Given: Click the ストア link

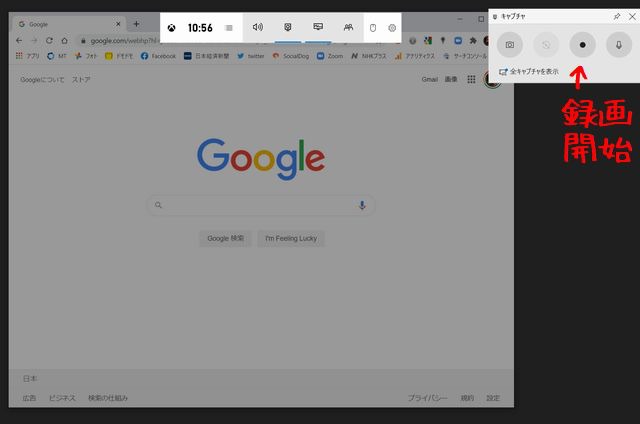Looking at the screenshot, I should (81, 80).
